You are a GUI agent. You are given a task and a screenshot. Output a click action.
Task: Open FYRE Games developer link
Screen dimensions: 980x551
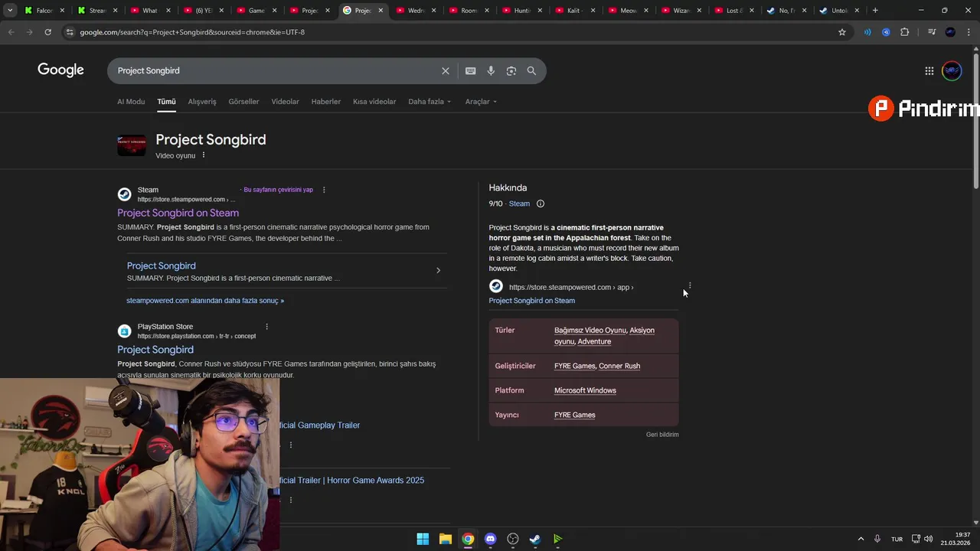574,366
